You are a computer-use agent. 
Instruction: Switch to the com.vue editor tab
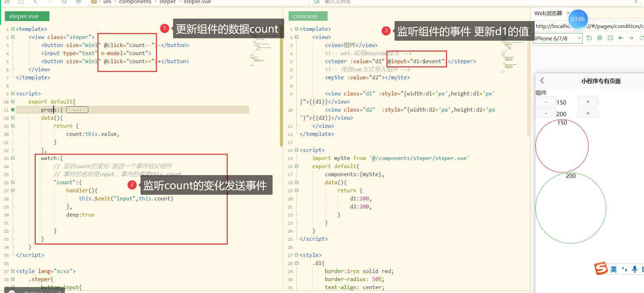point(308,16)
